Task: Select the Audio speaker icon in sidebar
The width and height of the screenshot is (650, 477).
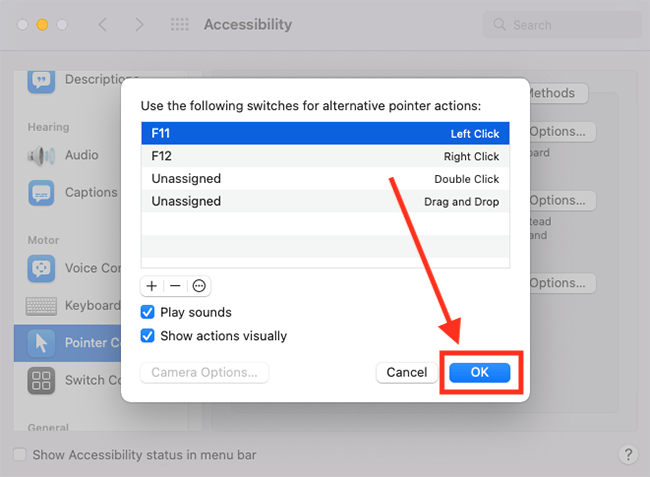Action: [41, 156]
